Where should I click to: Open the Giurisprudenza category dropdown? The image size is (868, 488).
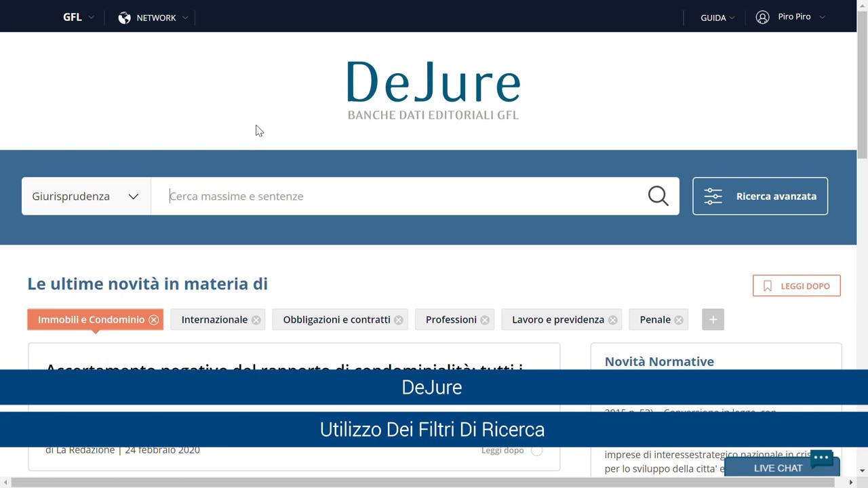coord(86,196)
